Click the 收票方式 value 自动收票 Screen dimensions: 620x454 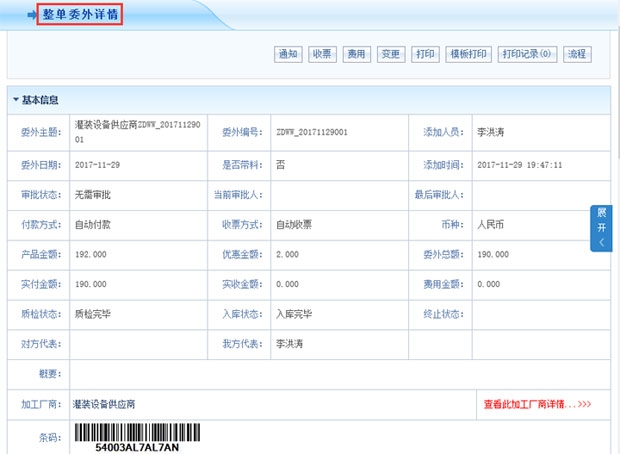coord(294,225)
